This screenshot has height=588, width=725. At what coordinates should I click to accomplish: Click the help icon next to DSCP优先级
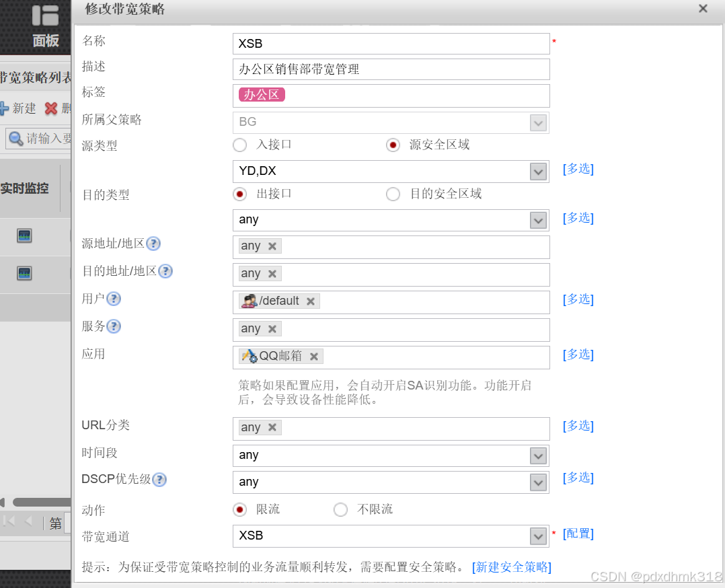point(159,480)
